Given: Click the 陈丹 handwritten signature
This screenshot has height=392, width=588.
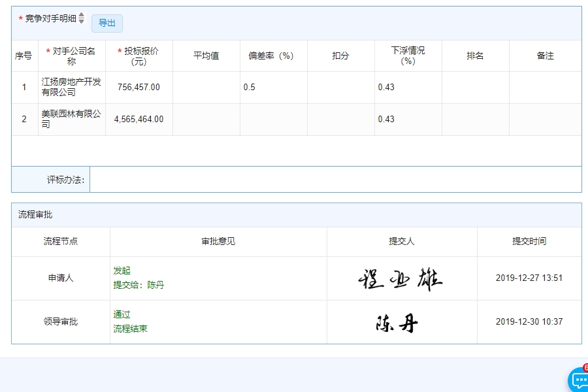Looking at the screenshot, I should pos(397,323).
